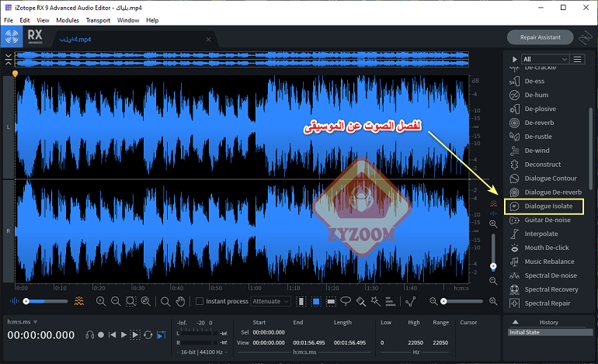This screenshot has width=598, height=364.
Task: Select the Frequency selection tool
Action: tap(331, 301)
